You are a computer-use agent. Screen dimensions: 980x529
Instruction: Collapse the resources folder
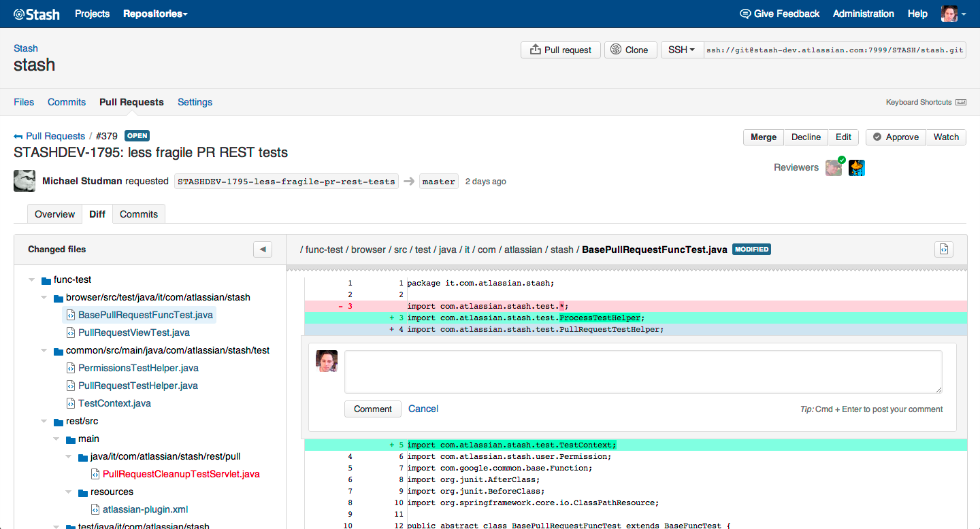(68, 492)
